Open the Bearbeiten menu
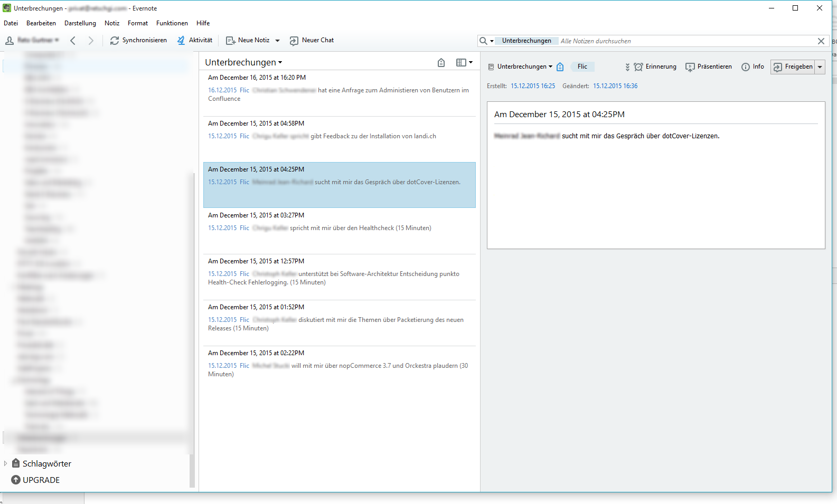 tap(41, 23)
